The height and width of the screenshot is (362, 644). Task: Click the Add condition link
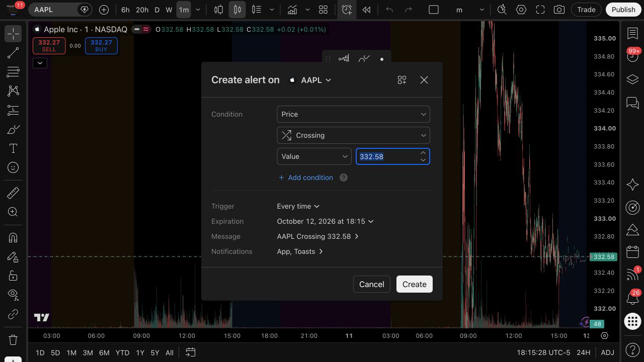[x=306, y=177]
